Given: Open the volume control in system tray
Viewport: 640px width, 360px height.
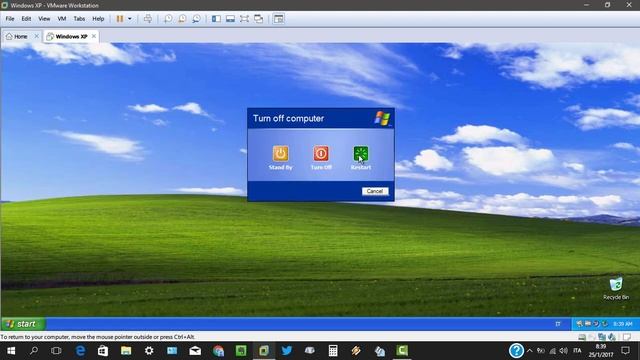Looking at the screenshot, I should click(x=564, y=351).
